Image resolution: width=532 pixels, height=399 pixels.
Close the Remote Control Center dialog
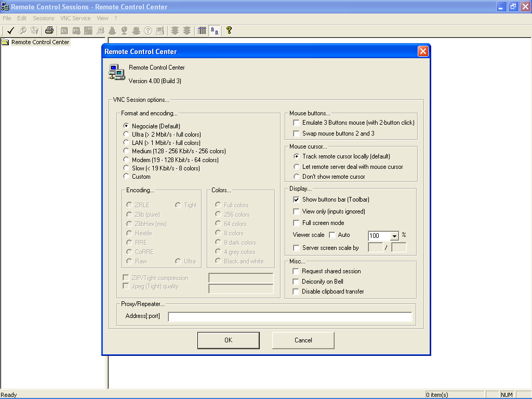click(x=423, y=51)
